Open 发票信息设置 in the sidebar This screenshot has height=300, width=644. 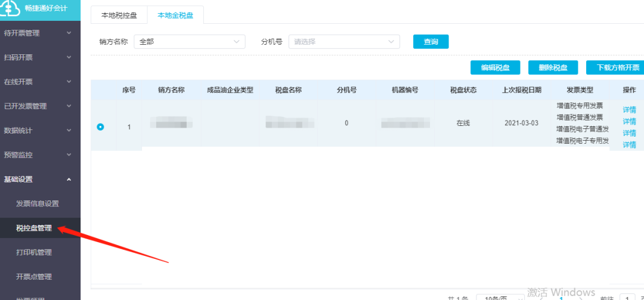click(x=38, y=203)
